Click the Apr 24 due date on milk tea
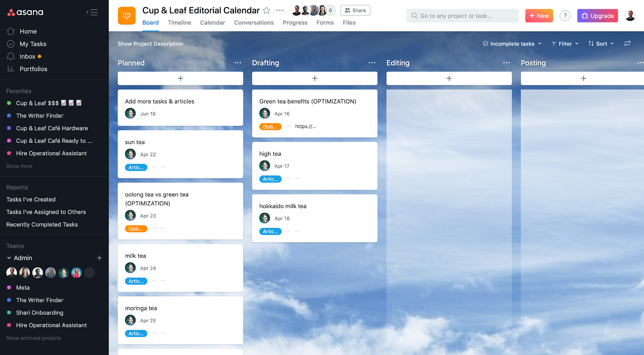The image size is (644, 355). click(148, 268)
